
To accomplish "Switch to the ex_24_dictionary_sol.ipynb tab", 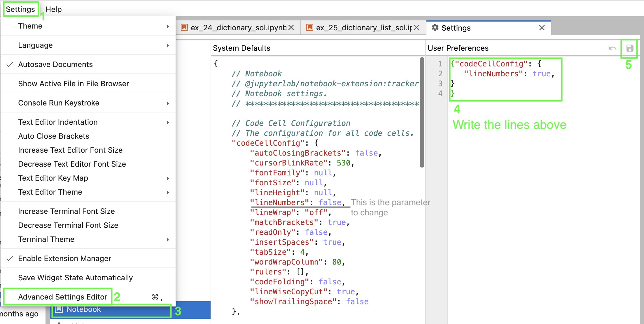I will (x=238, y=28).
